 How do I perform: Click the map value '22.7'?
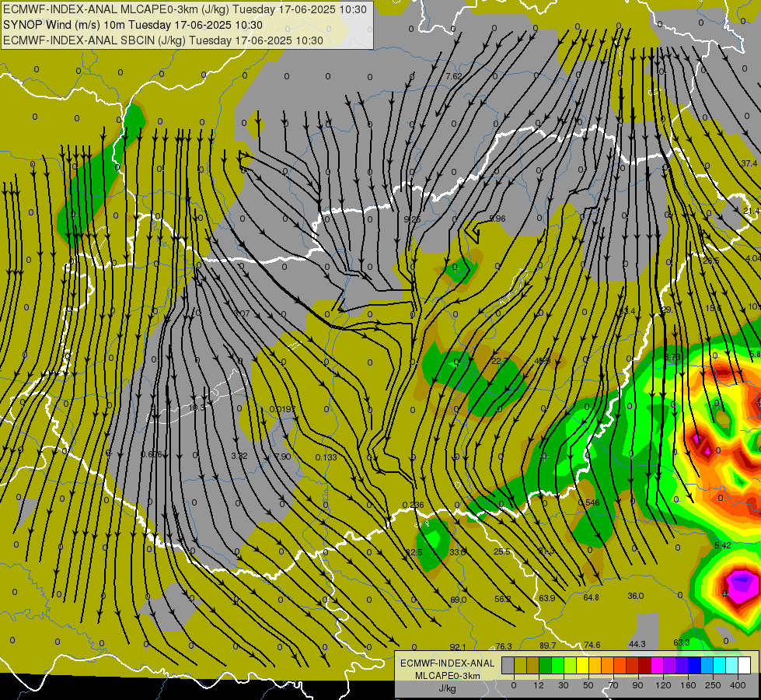pyautogui.click(x=500, y=361)
